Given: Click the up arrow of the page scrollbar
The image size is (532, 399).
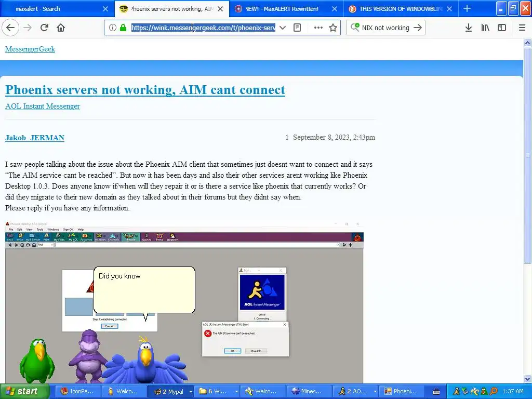Looking at the screenshot, I should point(527,43).
